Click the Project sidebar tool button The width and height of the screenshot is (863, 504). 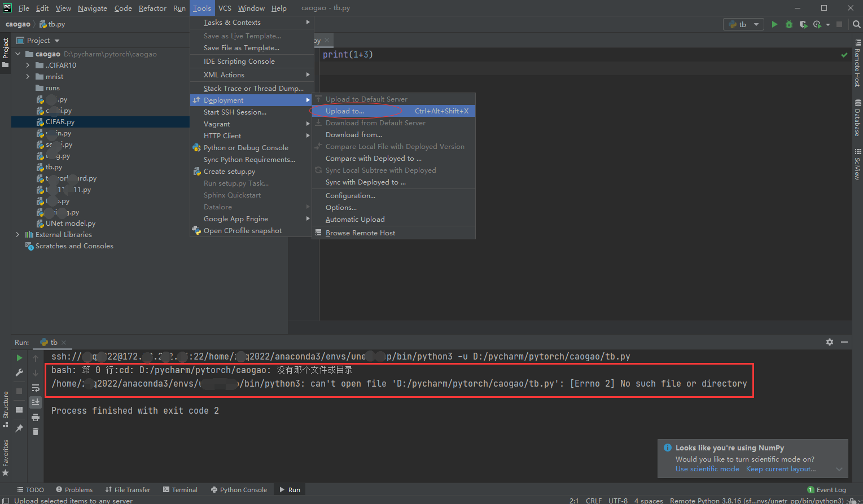(6, 52)
